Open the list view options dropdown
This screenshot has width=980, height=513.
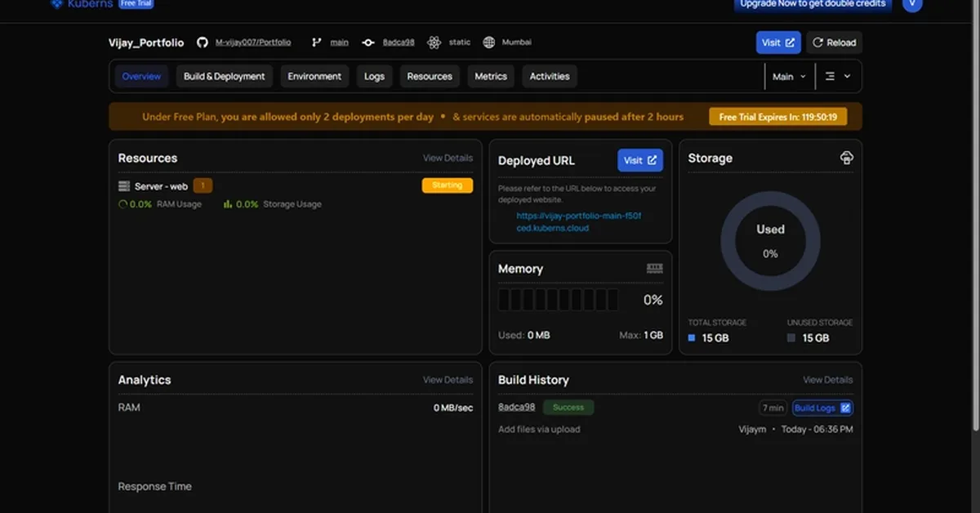click(x=838, y=76)
